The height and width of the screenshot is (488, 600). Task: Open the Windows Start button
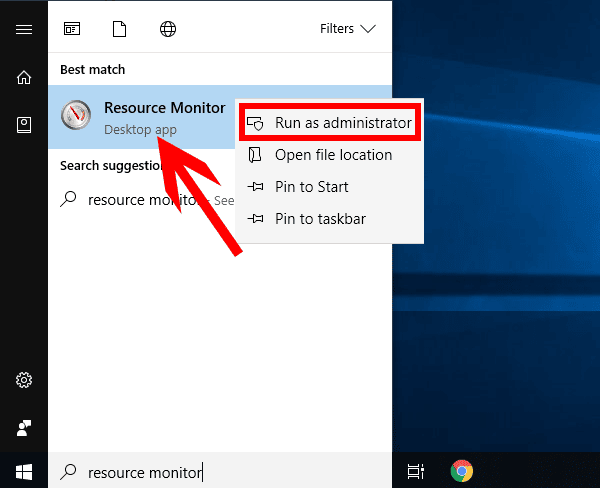[24, 472]
